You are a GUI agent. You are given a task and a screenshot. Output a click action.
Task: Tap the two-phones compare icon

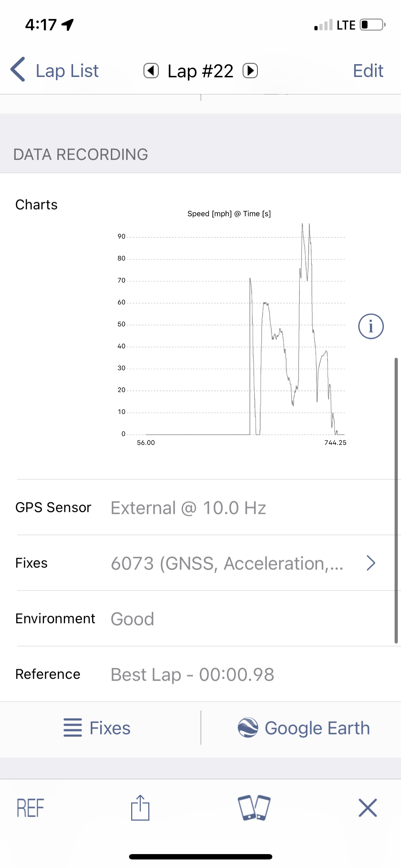[254, 808]
